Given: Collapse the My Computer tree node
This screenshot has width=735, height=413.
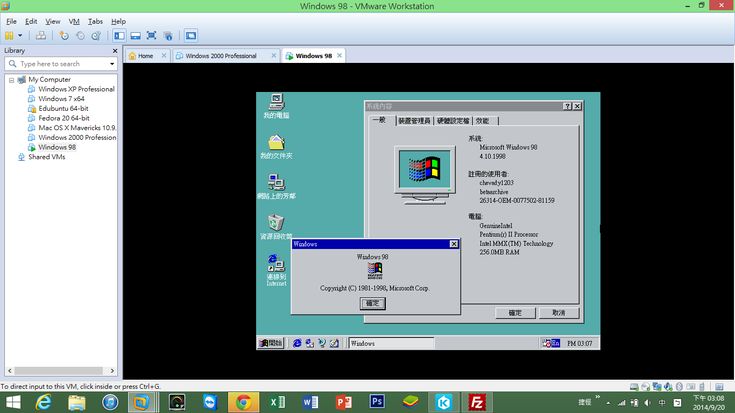Looking at the screenshot, I should pyautogui.click(x=11, y=80).
